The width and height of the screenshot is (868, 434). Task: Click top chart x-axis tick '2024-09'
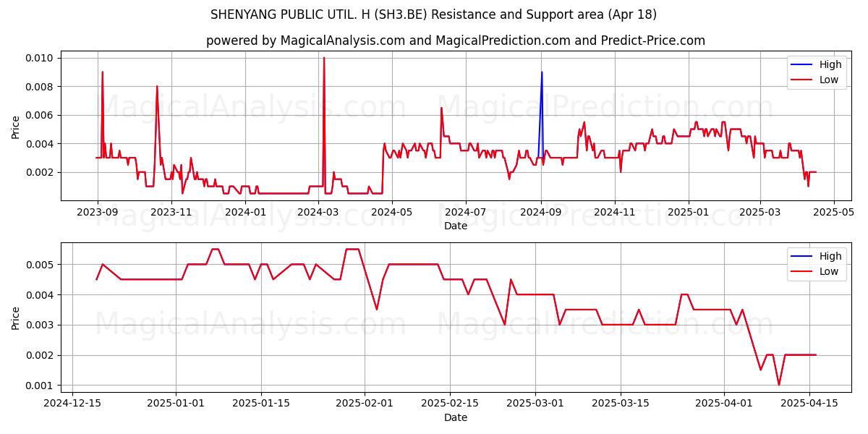pos(540,212)
